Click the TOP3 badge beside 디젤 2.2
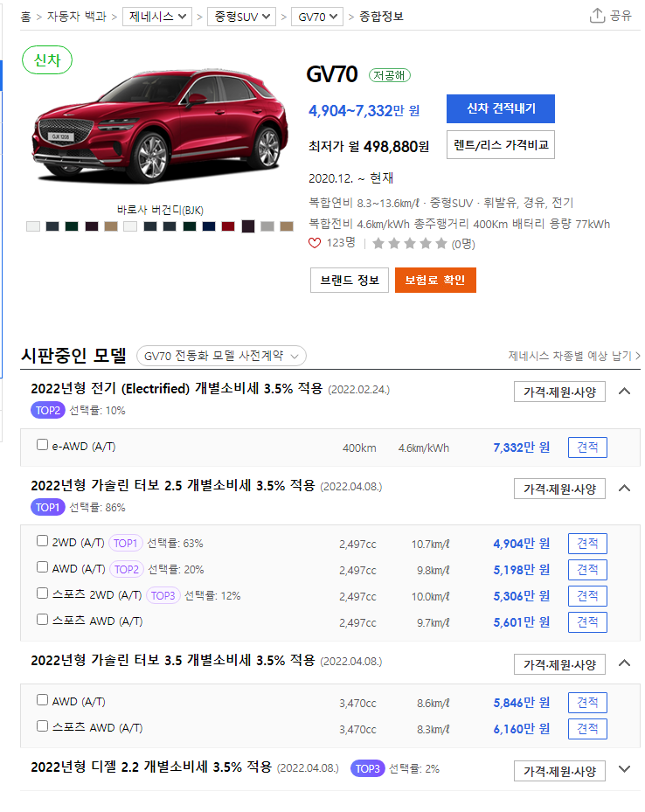 click(368, 769)
